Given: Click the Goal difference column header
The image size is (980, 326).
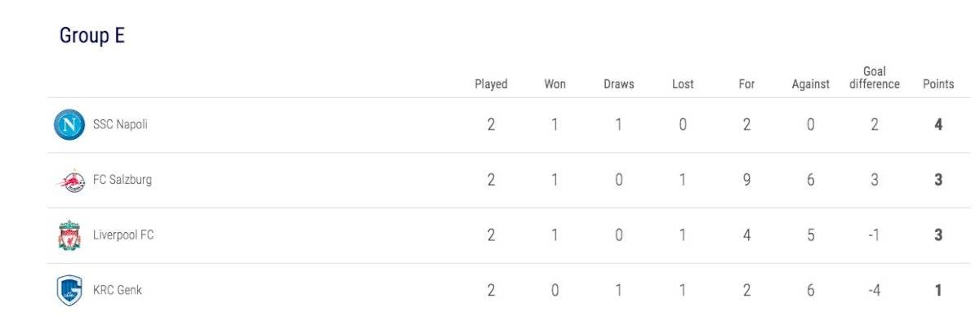Looking at the screenshot, I should tap(875, 78).
